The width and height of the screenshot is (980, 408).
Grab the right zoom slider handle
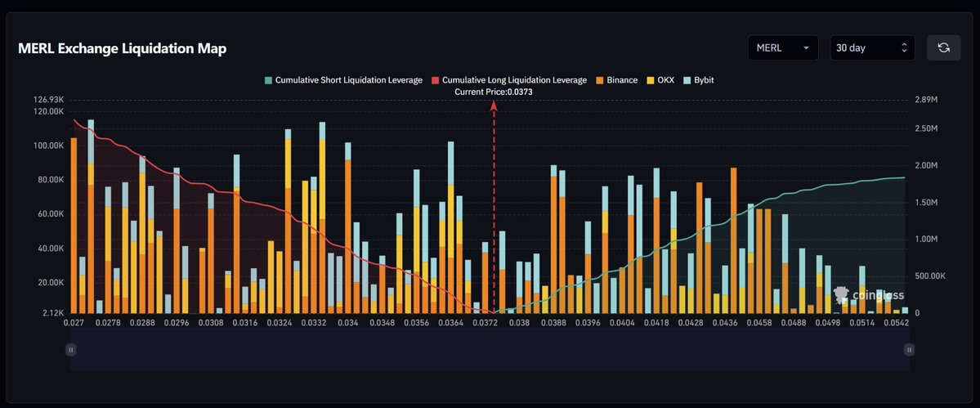click(x=910, y=350)
